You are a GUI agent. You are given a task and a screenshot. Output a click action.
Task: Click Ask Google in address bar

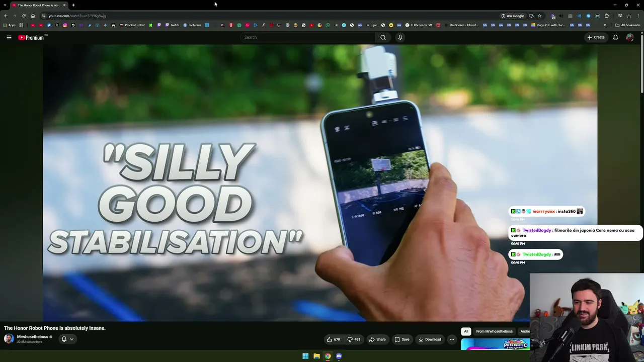pyautogui.click(x=512, y=16)
